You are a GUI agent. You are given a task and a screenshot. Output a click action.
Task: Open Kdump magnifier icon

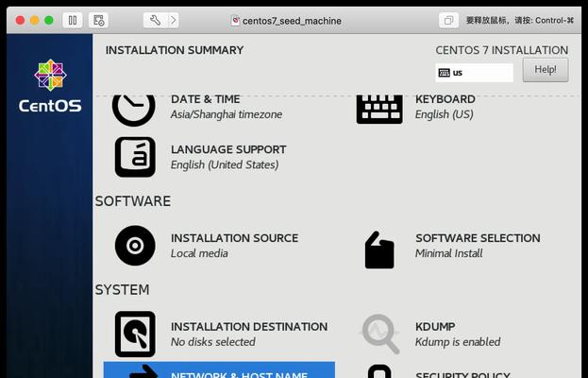click(379, 335)
